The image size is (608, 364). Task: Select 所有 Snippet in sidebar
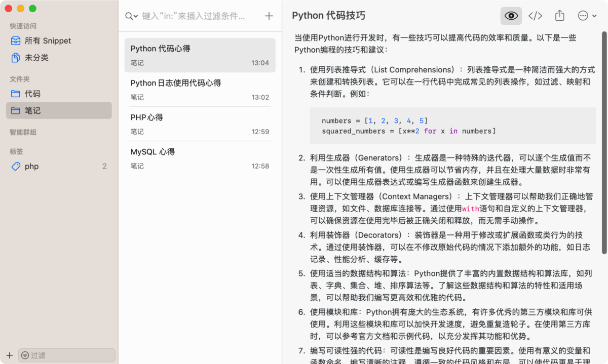pyautogui.click(x=59, y=41)
